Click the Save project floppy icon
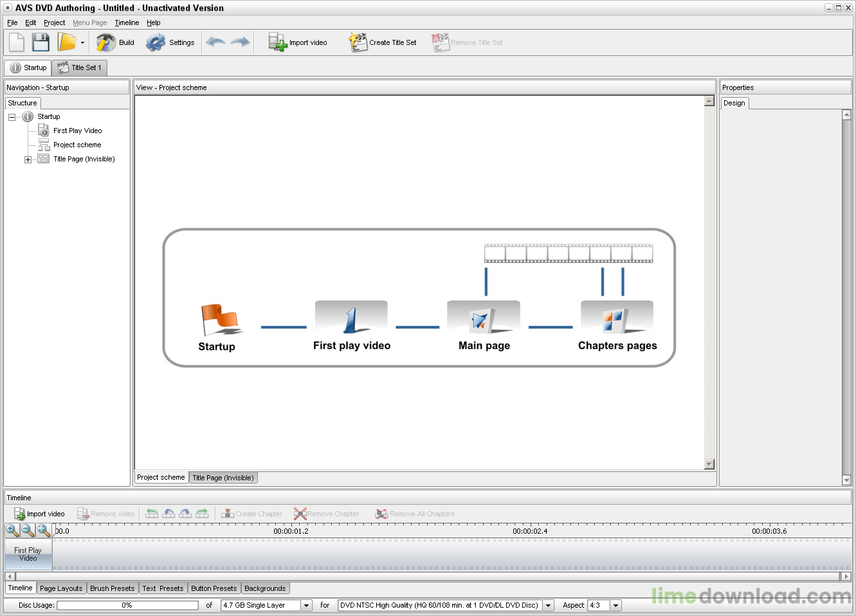 [41, 42]
